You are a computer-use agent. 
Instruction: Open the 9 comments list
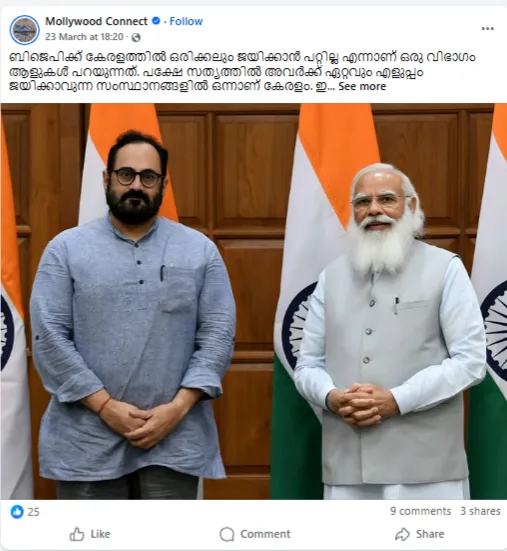[420, 511]
